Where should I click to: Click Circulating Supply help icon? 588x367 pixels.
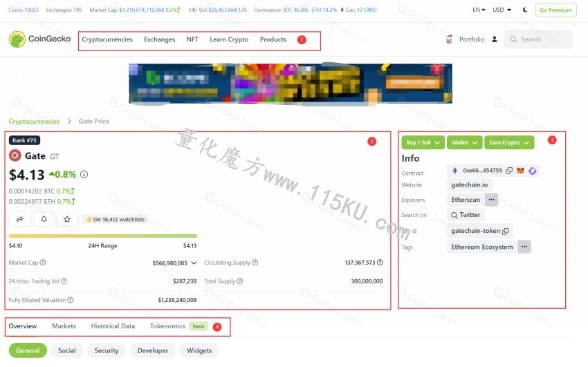(255, 262)
